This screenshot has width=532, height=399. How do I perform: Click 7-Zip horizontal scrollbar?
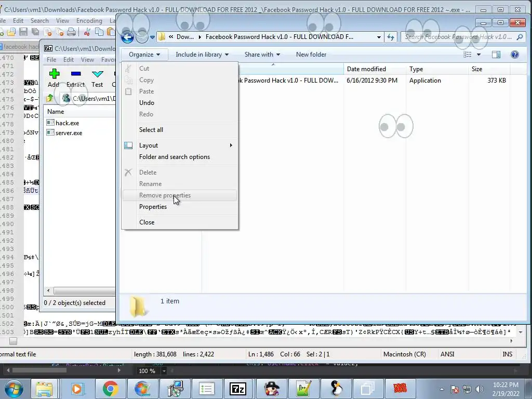click(84, 291)
